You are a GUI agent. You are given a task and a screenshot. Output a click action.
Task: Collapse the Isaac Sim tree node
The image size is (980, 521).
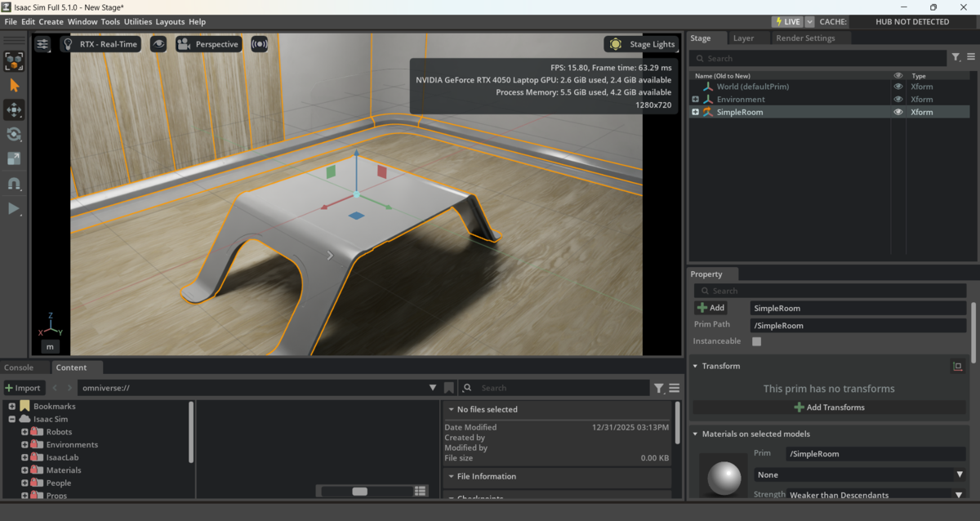point(12,419)
